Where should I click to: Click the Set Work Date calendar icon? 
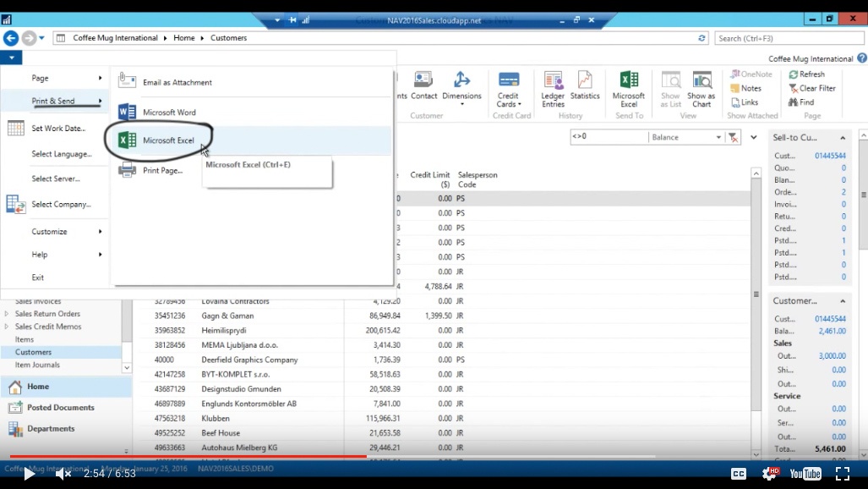click(x=15, y=128)
